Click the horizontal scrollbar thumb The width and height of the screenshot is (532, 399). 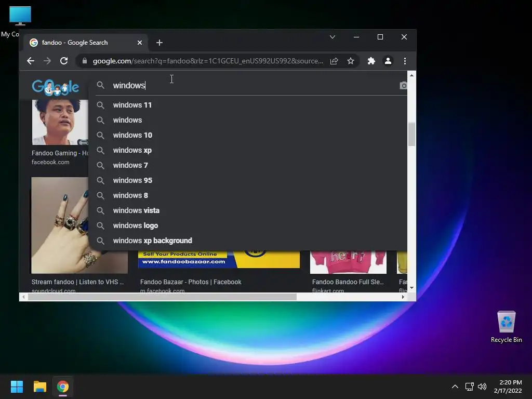click(x=162, y=297)
